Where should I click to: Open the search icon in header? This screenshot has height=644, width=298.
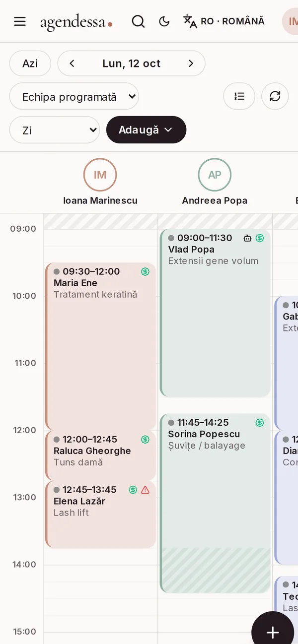coord(138,21)
